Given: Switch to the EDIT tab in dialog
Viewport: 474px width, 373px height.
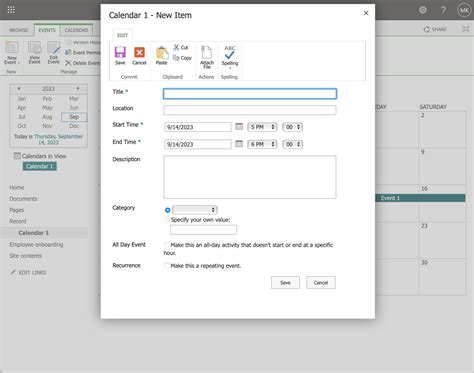Looking at the screenshot, I should [x=122, y=35].
